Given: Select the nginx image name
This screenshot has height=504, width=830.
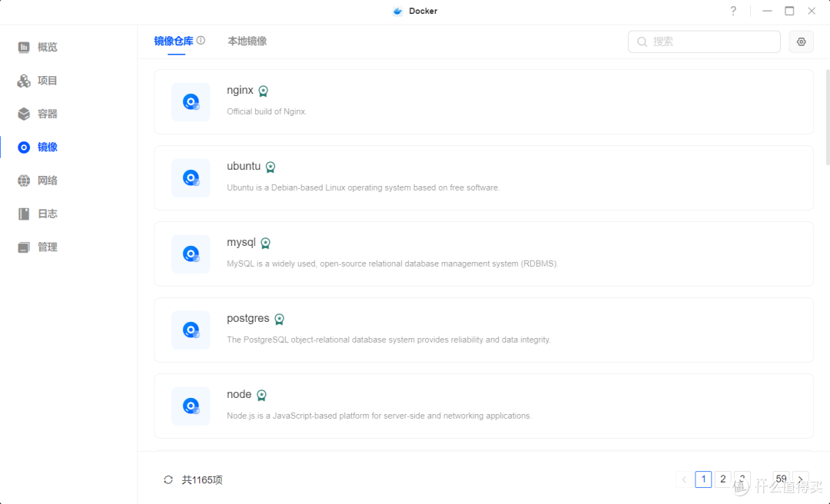Looking at the screenshot, I should 241,90.
